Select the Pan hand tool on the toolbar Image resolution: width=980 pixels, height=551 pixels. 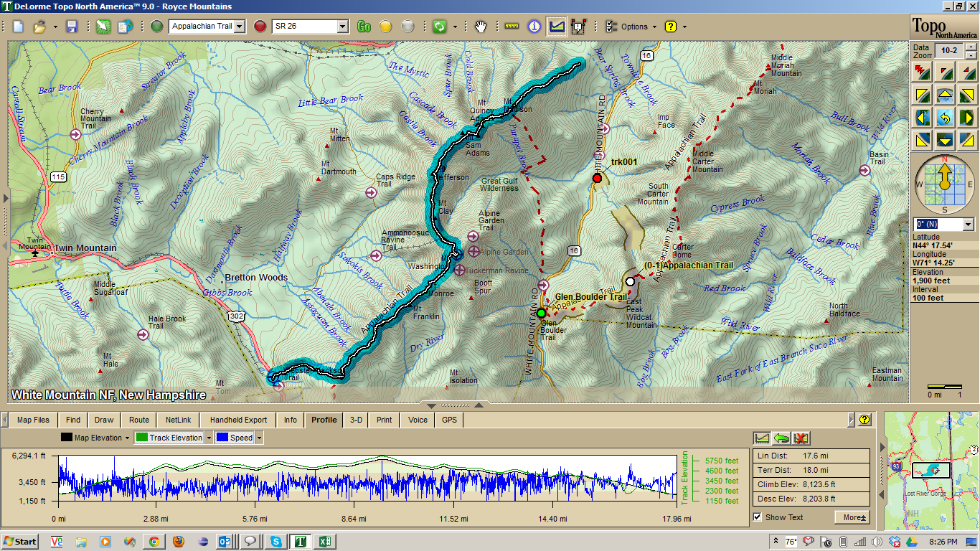point(481,26)
